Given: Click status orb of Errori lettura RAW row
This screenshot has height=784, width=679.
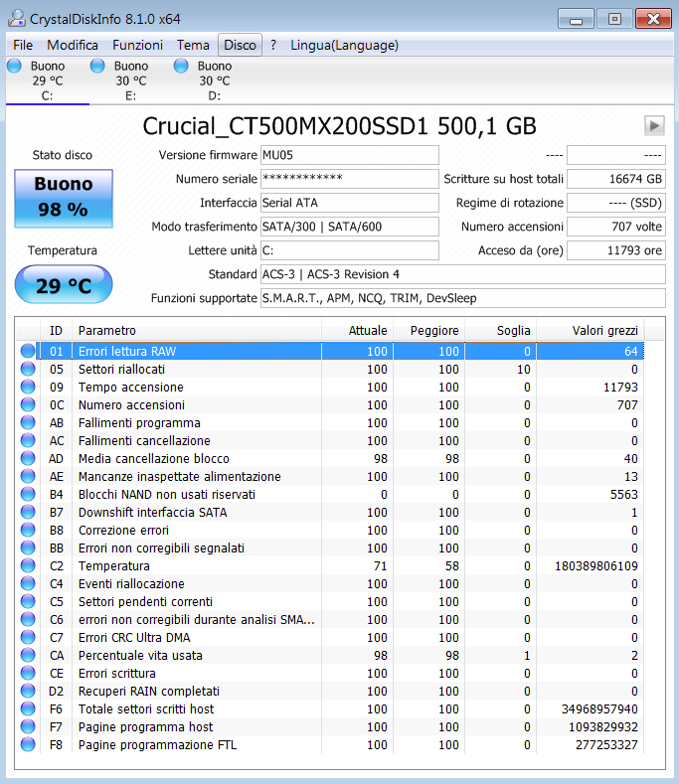Looking at the screenshot, I should [x=28, y=351].
